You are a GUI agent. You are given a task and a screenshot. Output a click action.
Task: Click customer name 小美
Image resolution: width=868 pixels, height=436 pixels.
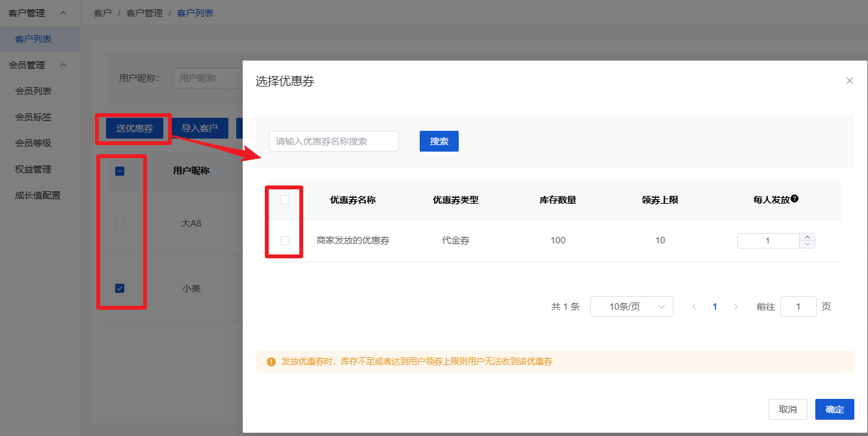(x=191, y=288)
